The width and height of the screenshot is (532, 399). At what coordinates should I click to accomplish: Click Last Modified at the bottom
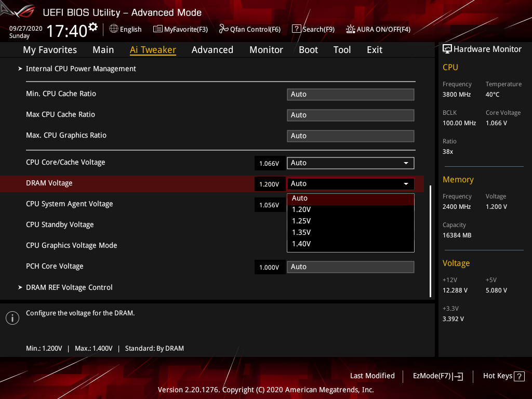point(372,376)
